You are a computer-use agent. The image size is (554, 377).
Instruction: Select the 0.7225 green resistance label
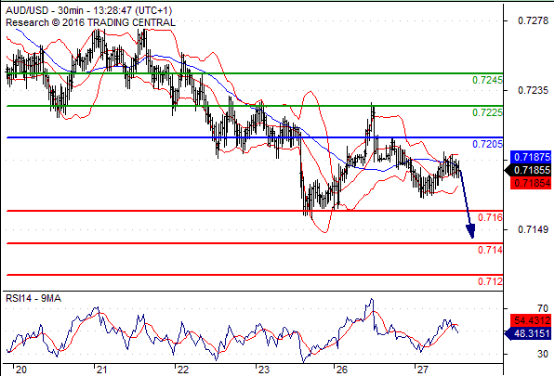point(487,112)
